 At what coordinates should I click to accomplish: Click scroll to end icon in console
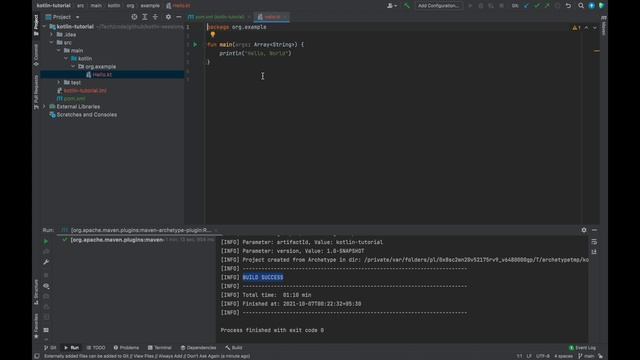[594, 252]
